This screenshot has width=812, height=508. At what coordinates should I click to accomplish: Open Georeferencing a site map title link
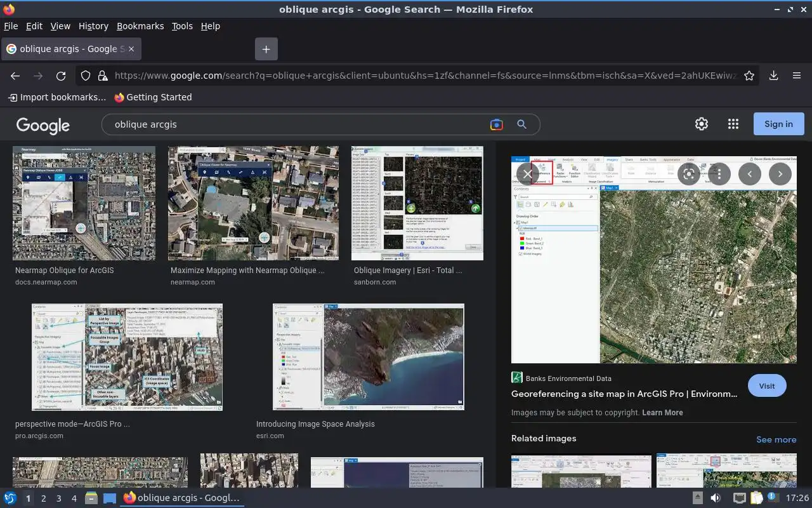click(x=624, y=394)
